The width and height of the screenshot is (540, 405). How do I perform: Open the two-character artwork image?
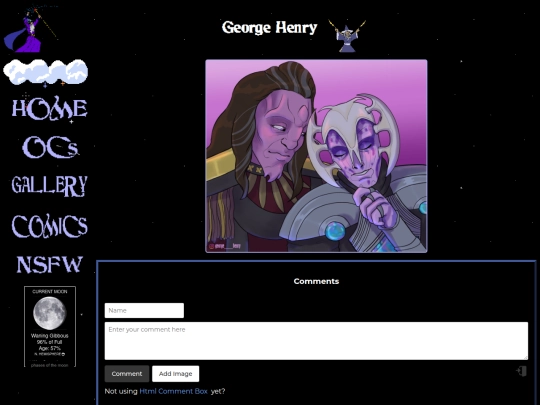click(x=316, y=156)
